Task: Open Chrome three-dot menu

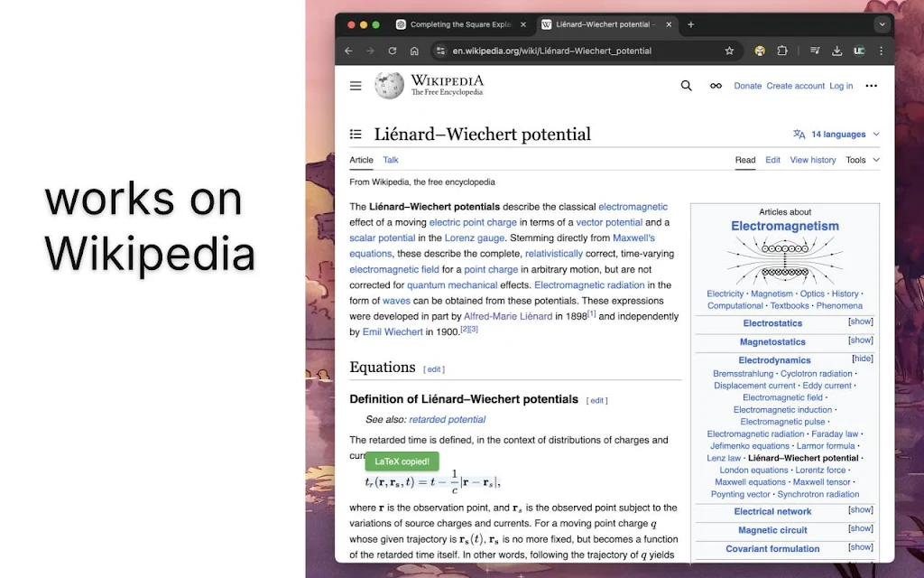Action: pos(881,51)
